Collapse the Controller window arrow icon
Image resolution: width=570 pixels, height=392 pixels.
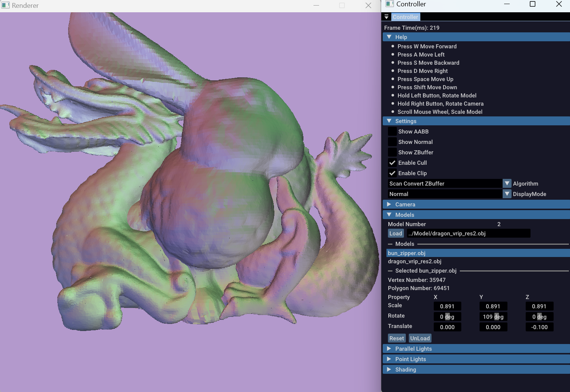386,17
